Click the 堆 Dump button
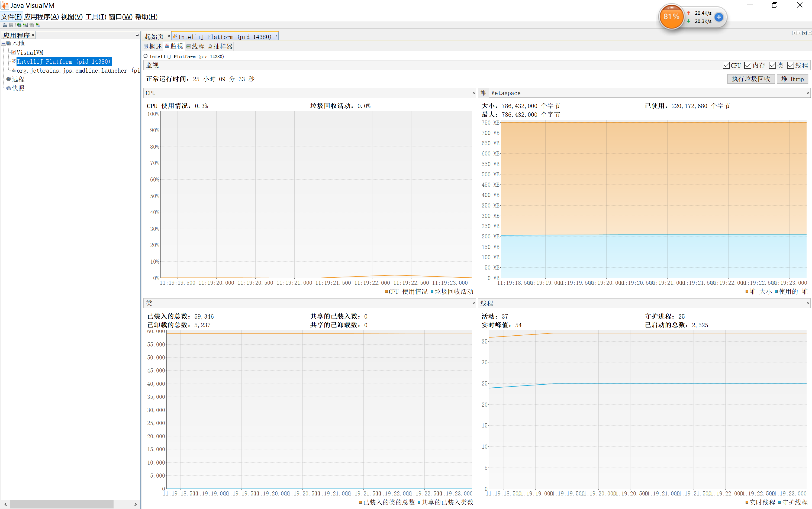The width and height of the screenshot is (812, 509). (792, 79)
